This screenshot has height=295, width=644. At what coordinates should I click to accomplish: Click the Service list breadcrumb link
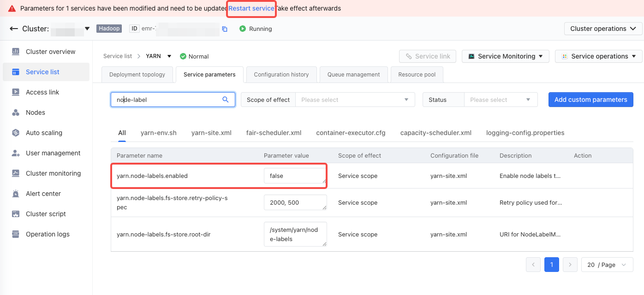[118, 56]
